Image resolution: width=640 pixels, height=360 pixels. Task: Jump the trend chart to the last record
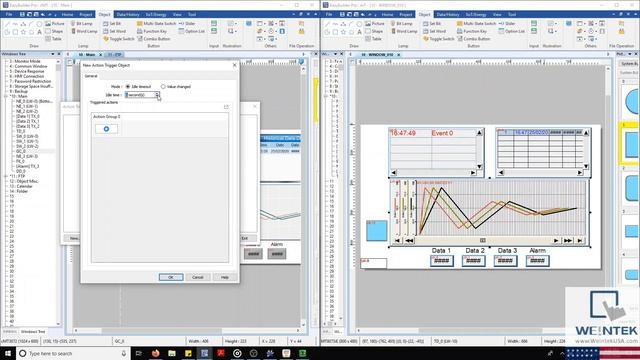580,241
